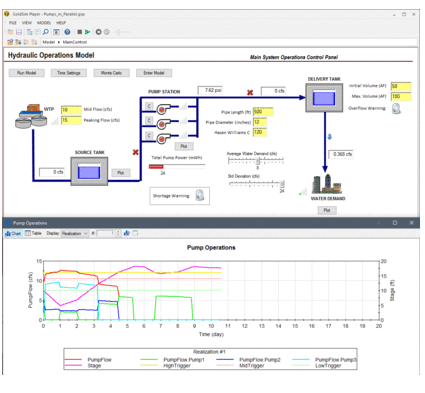Run the simulation with the green play icon
425x393 pixels.
click(x=88, y=32)
